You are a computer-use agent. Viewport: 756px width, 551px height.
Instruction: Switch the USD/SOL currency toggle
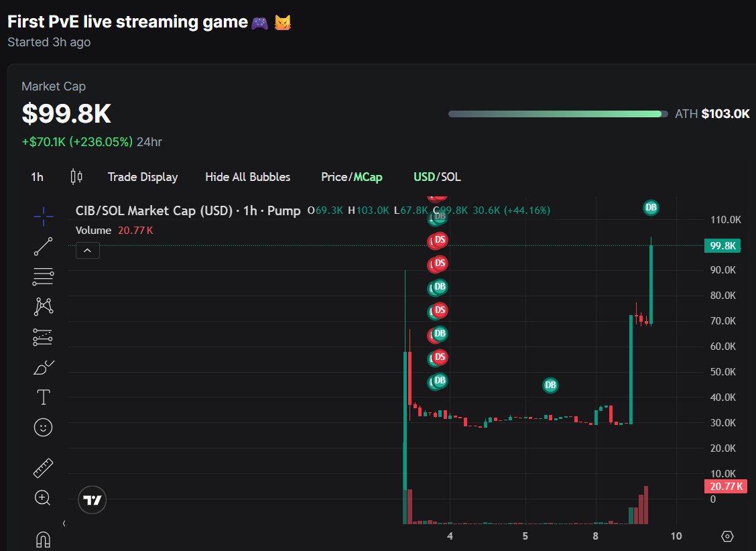pos(437,177)
